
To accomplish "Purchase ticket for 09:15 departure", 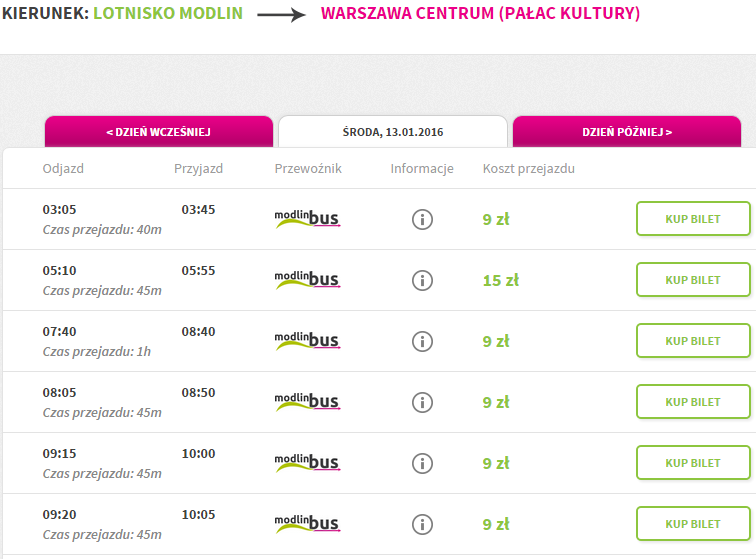I will [x=693, y=463].
